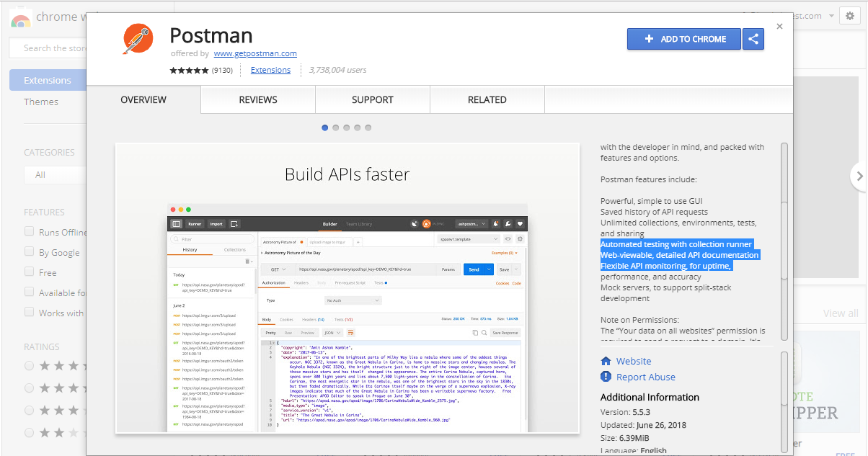The height and width of the screenshot is (456, 868).
Task: Toggle the Free feature checkbox
Action: coord(30,272)
